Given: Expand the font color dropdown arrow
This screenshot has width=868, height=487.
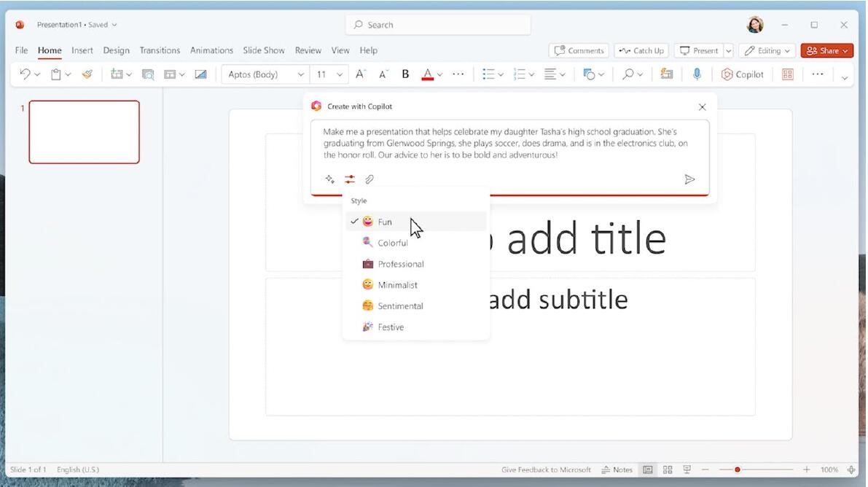Looking at the screenshot, I should tap(439, 74).
